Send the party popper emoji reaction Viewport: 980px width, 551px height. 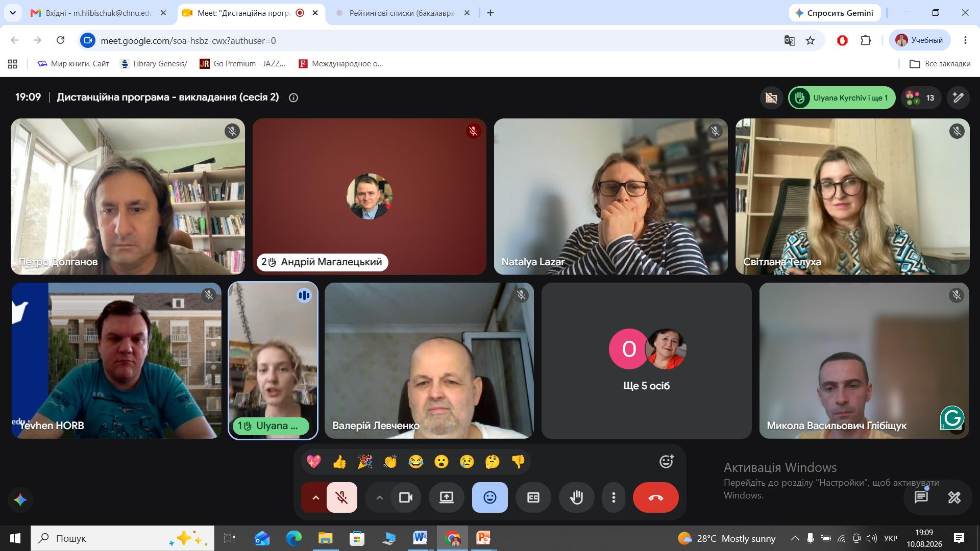click(365, 462)
